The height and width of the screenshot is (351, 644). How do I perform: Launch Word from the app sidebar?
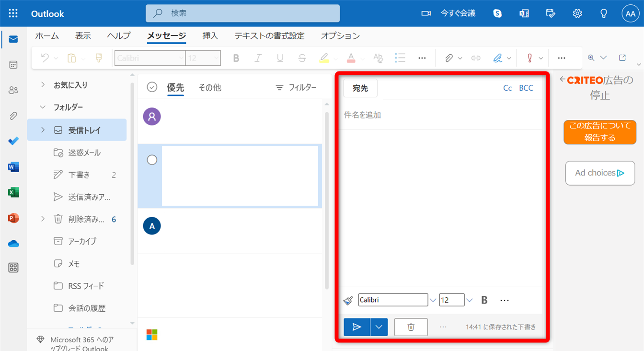(13, 167)
